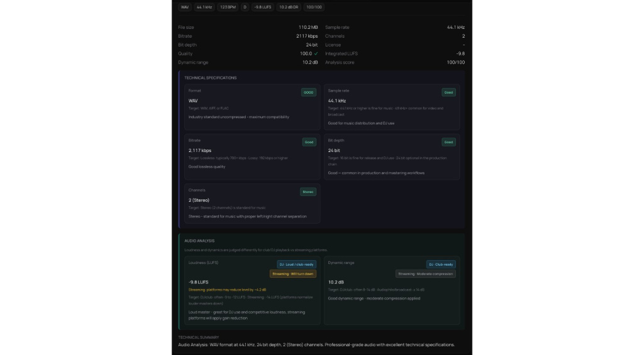Click the License row label
Image resolution: width=644 pixels, height=355 pixels.
[x=333, y=45]
